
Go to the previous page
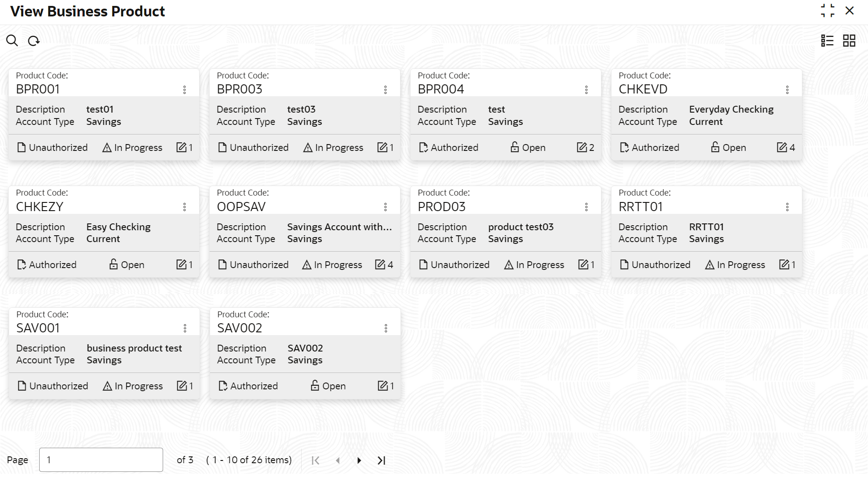338,460
